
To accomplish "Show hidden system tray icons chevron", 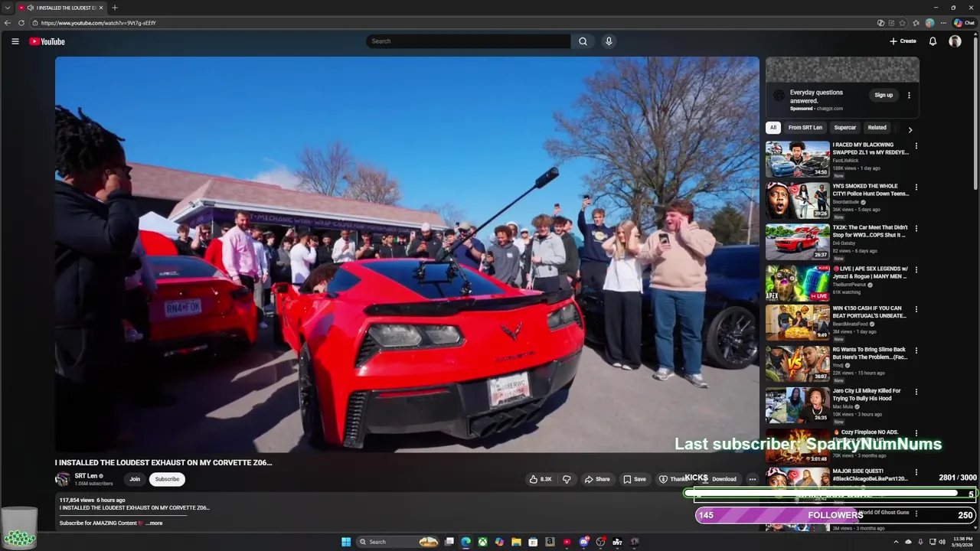I will (896, 542).
